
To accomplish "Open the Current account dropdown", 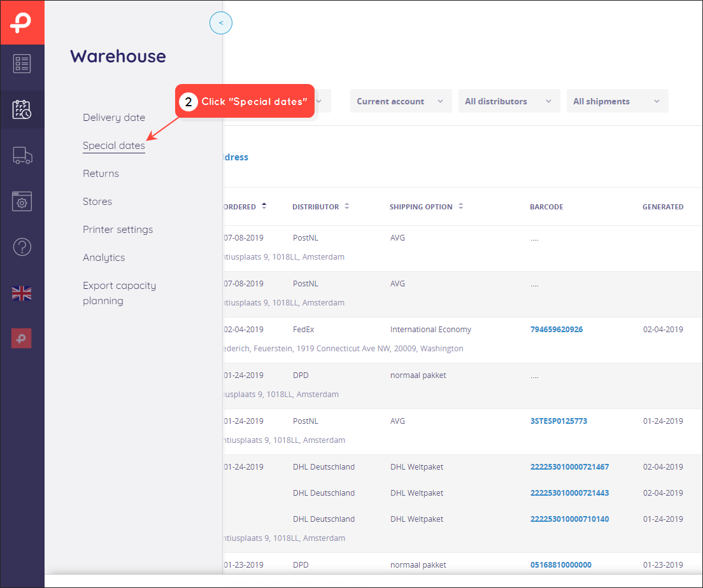I will [x=401, y=101].
